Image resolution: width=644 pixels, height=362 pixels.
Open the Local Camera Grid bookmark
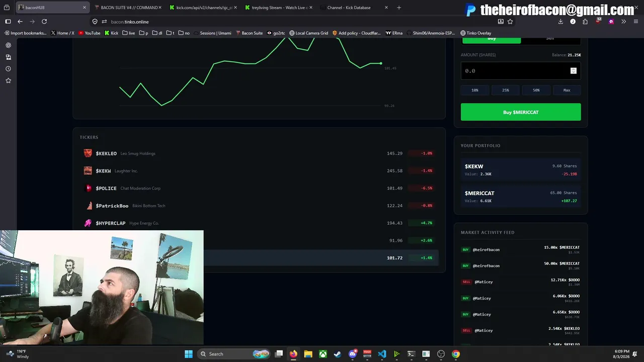[x=308, y=33]
